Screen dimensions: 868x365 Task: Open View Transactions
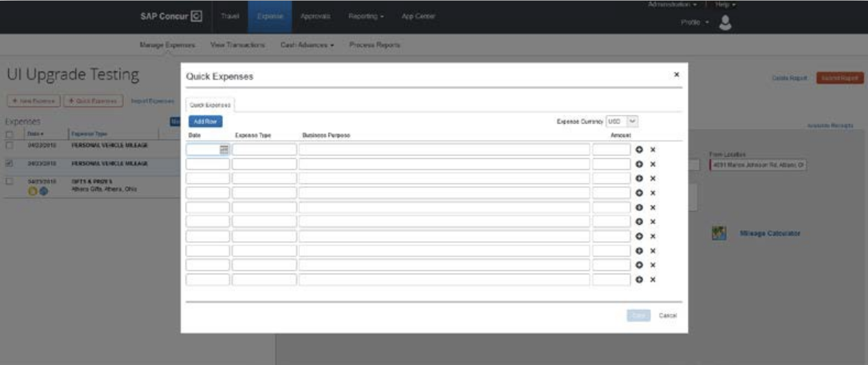tap(238, 45)
